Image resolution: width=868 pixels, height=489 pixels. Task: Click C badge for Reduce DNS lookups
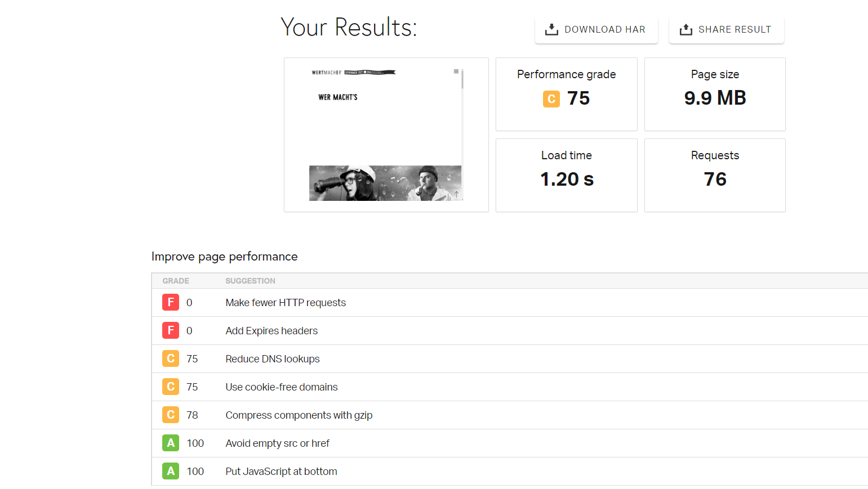[171, 358]
